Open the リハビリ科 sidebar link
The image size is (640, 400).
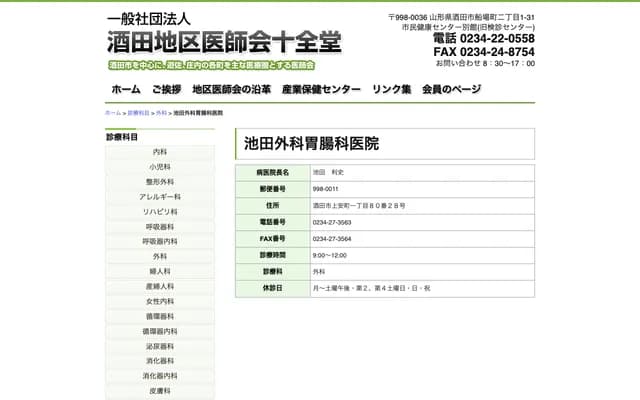pyautogui.click(x=160, y=212)
